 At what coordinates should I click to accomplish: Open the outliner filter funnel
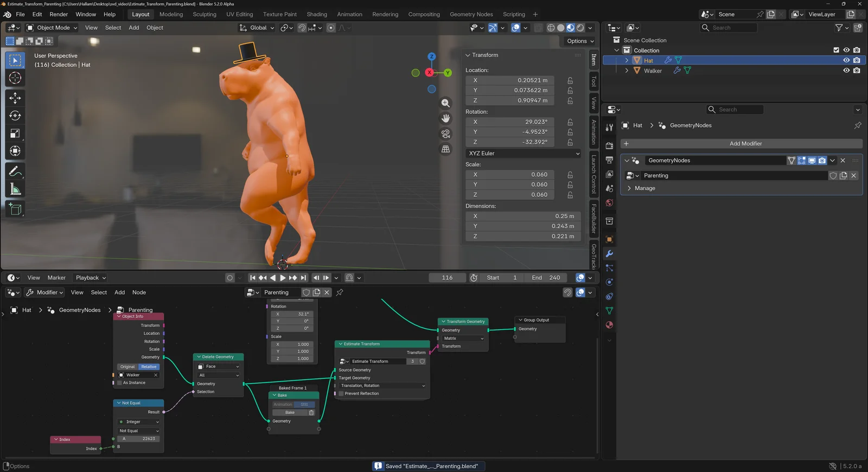[839, 28]
